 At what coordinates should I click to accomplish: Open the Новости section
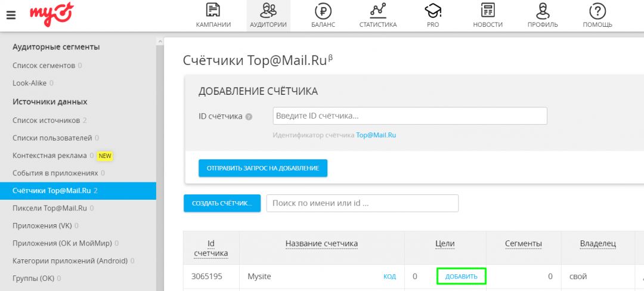tap(488, 16)
